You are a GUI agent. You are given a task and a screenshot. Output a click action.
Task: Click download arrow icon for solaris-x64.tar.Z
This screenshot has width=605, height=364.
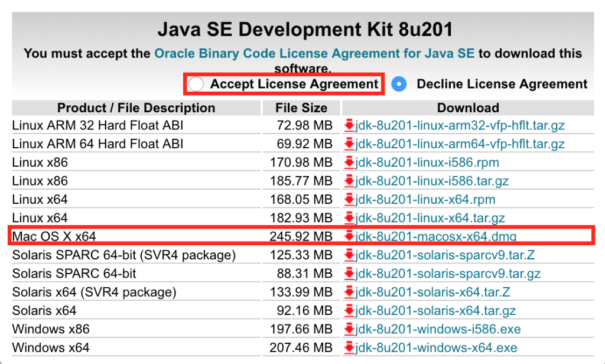coord(349,292)
